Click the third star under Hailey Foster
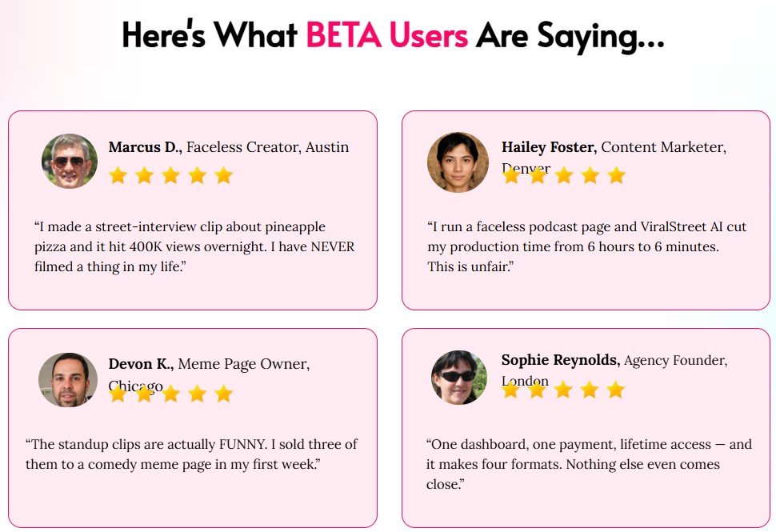Viewport: 776px width, 532px height. 564,175
